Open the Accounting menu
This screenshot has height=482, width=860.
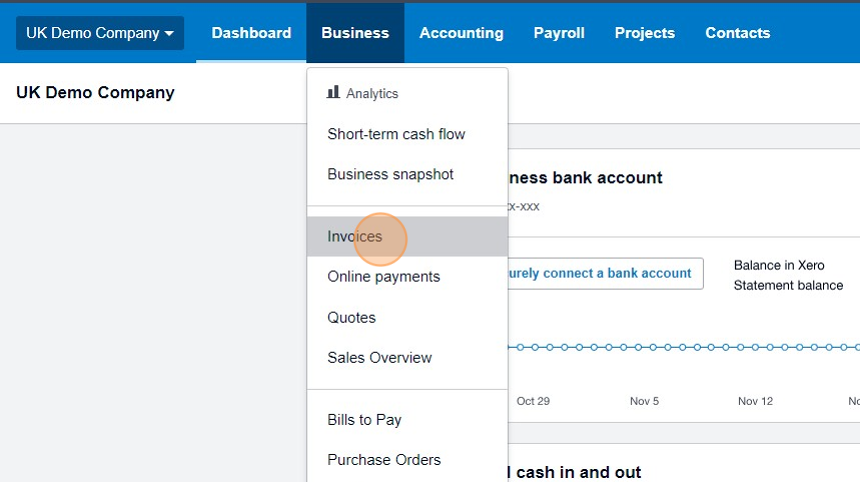(x=461, y=33)
